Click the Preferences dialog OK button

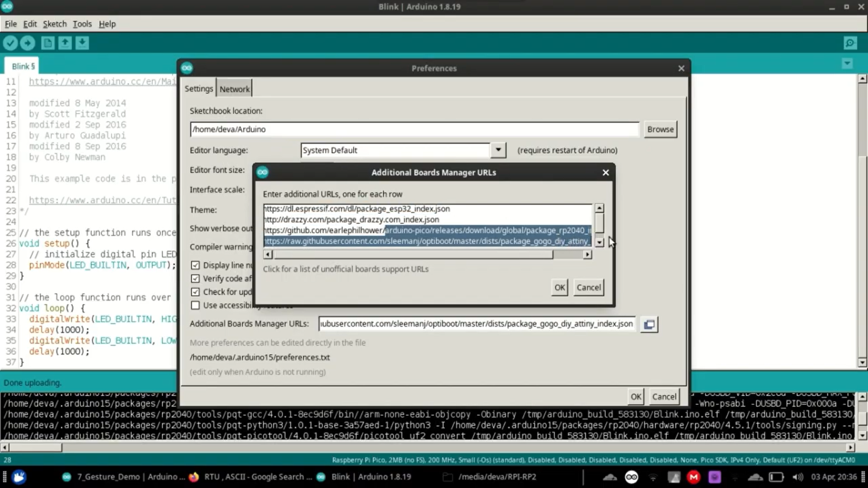pos(635,396)
